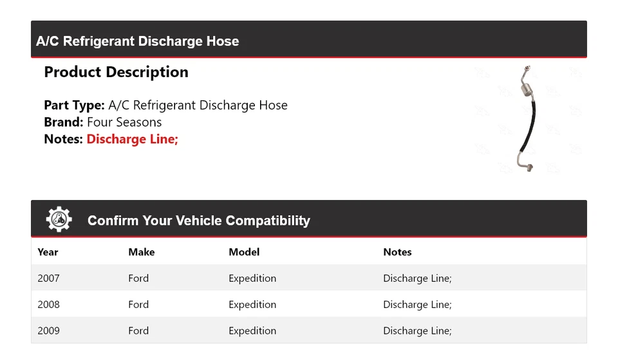The height and width of the screenshot is (364, 618).
Task: Click the Part Type value text
Action: [x=198, y=105]
